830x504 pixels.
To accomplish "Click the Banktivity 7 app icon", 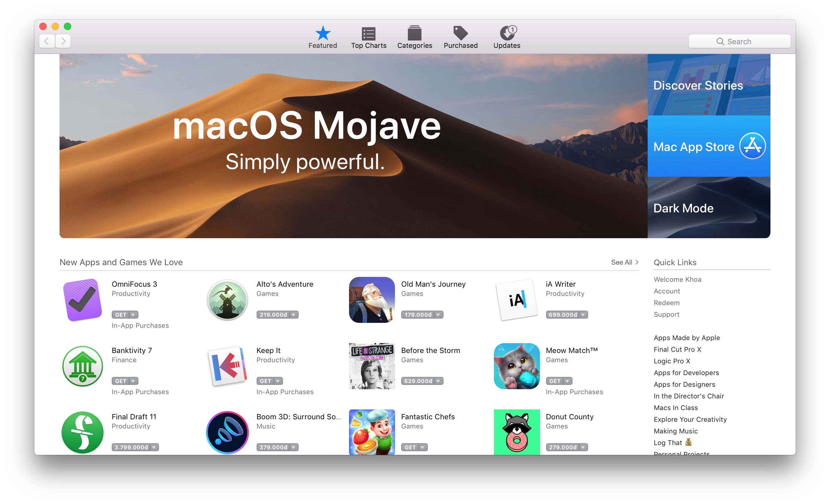I will [x=83, y=366].
